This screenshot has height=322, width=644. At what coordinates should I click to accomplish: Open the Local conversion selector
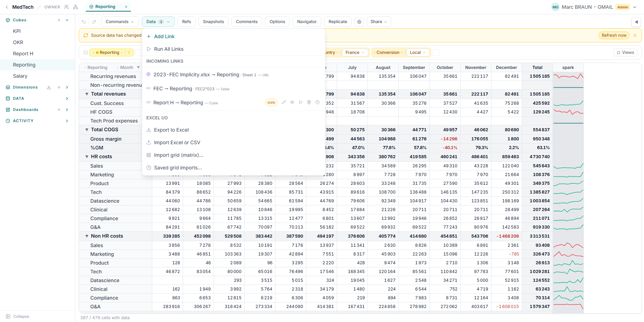click(x=418, y=52)
